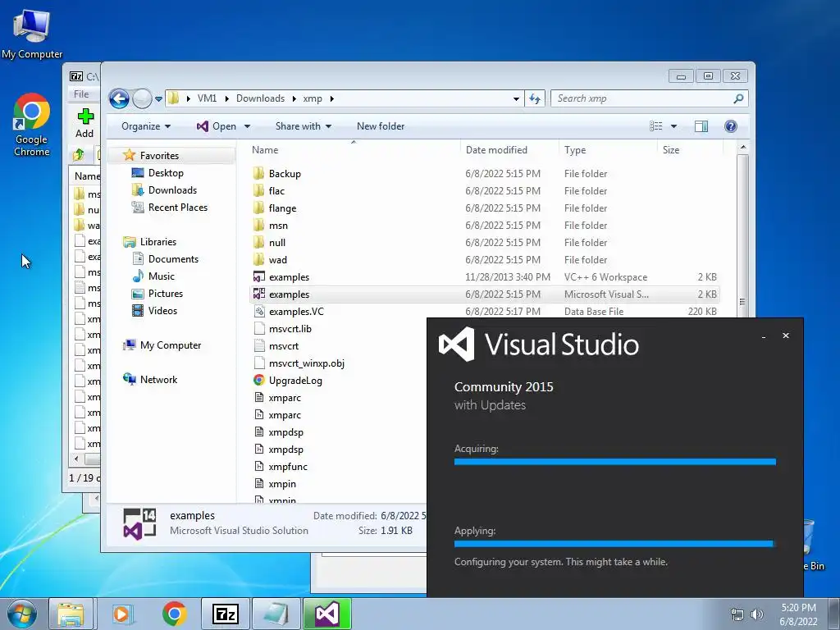840x630 pixels.
Task: Select the Music library
Action: point(162,276)
